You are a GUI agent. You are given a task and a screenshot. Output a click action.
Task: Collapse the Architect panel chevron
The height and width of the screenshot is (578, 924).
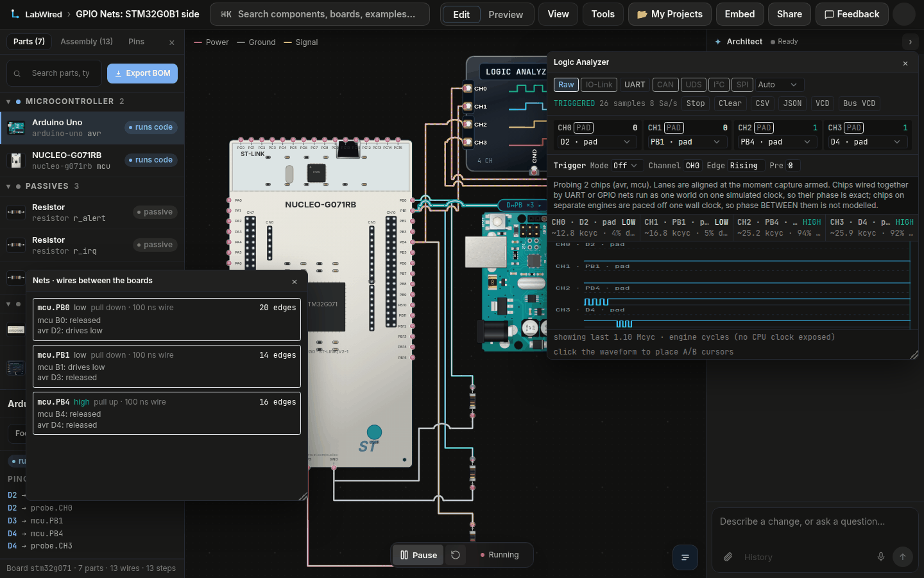point(910,42)
